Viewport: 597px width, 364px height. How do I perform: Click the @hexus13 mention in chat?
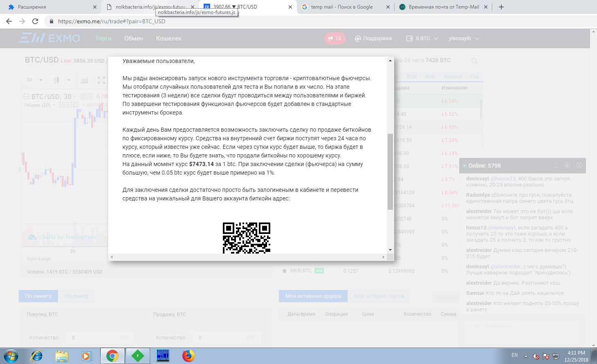pyautogui.click(x=503, y=179)
